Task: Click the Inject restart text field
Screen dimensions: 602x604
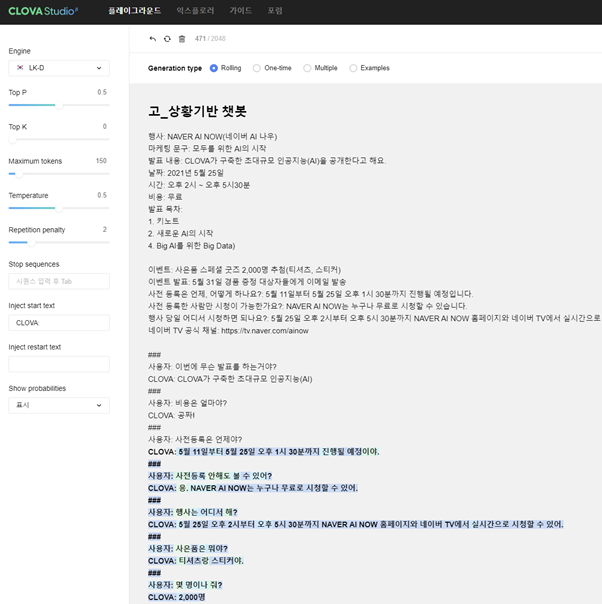Action: coord(59,364)
